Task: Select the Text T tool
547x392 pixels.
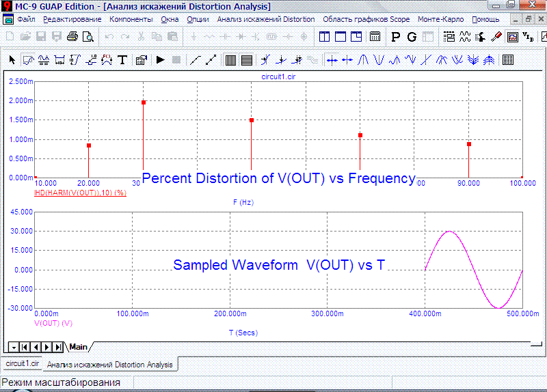Action: pyautogui.click(x=122, y=60)
